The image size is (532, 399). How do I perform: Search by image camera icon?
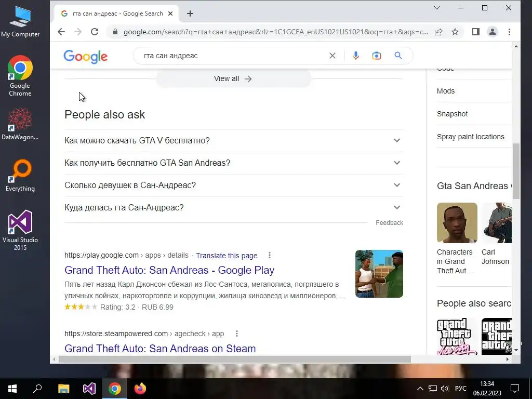coord(377,56)
